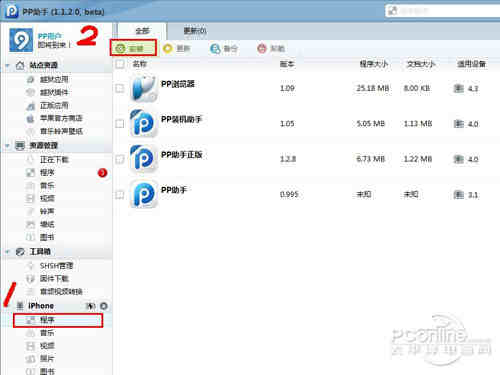Click the battery icon beside iPhone
Screen dimensions: 500x375
pos(90,306)
